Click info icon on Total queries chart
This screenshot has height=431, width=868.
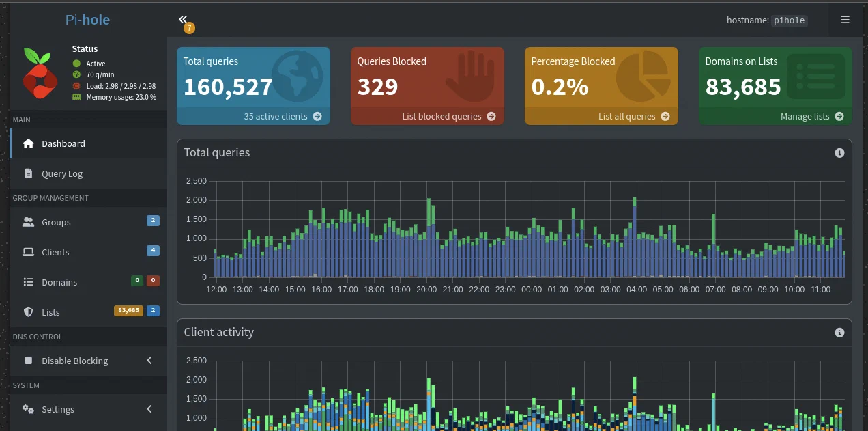coord(839,153)
